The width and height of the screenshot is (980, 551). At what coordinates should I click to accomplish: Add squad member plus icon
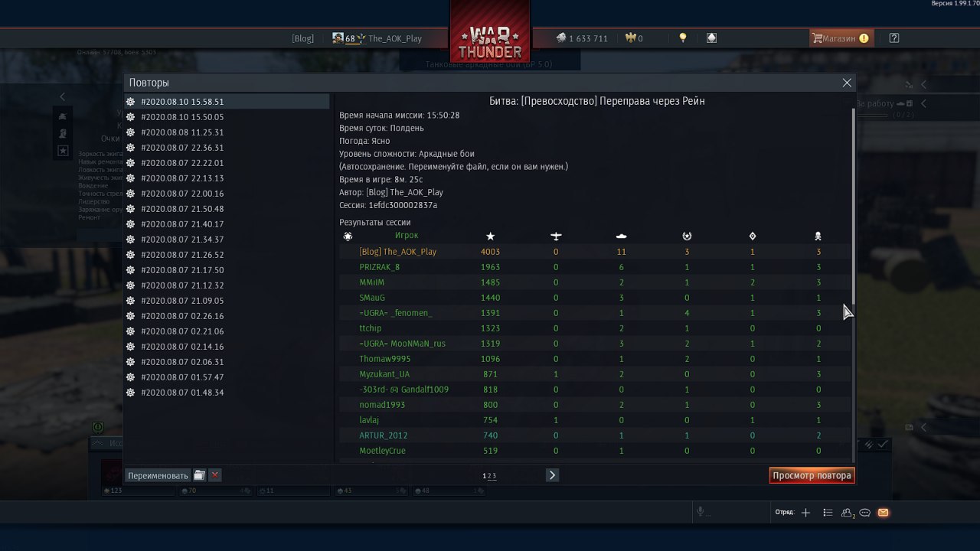[805, 513]
